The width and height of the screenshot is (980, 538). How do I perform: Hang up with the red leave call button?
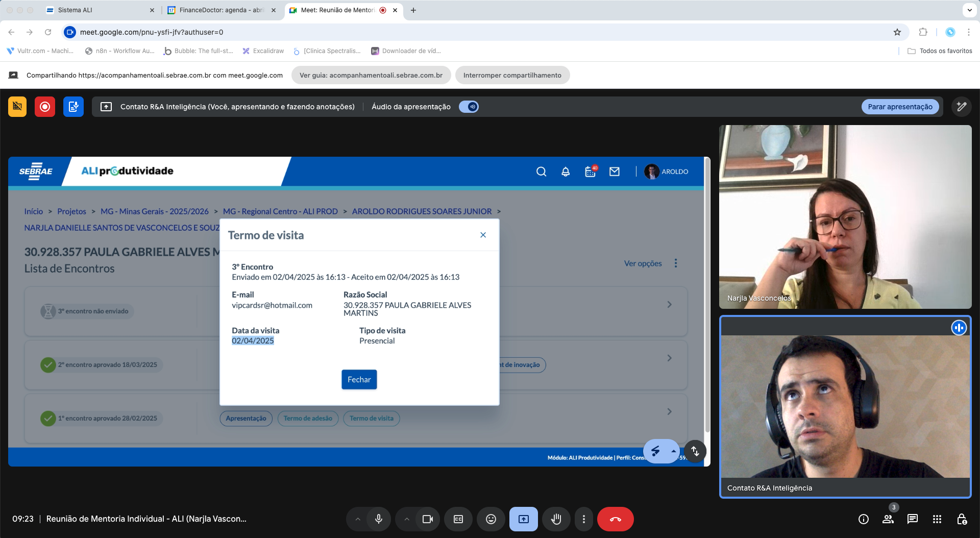click(x=615, y=519)
